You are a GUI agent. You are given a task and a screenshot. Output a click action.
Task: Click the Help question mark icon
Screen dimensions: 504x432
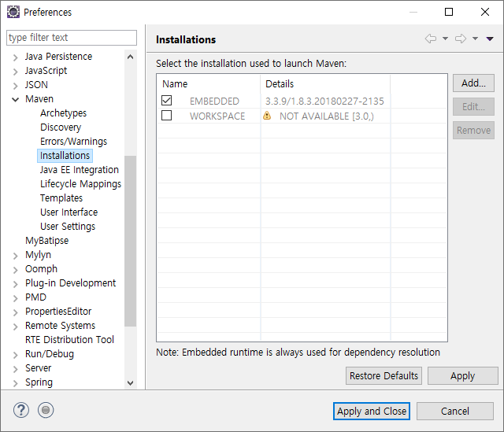(21, 410)
